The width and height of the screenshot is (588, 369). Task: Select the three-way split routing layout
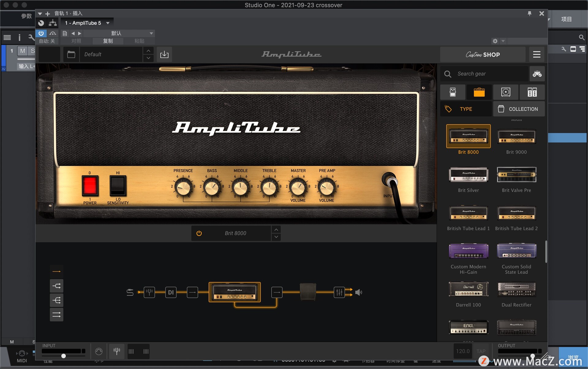pyautogui.click(x=57, y=300)
